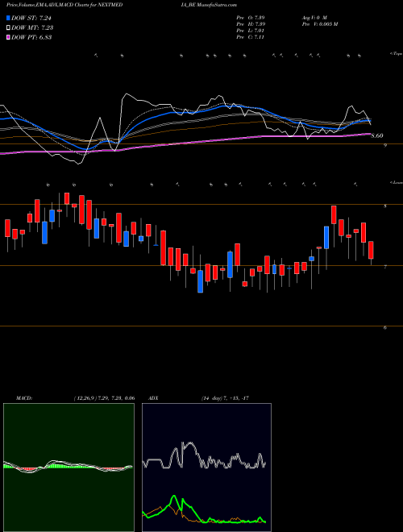The height and width of the screenshot is (532, 403).
Task: Click the chart title beginning 'Price,Volume,EMA,ADX,MACD Charts'
Action: point(64,5)
